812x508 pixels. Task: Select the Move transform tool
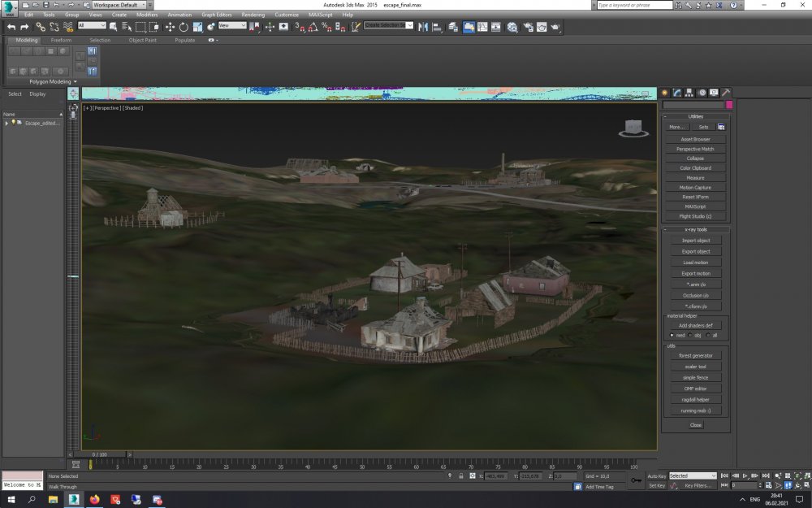tap(170, 27)
